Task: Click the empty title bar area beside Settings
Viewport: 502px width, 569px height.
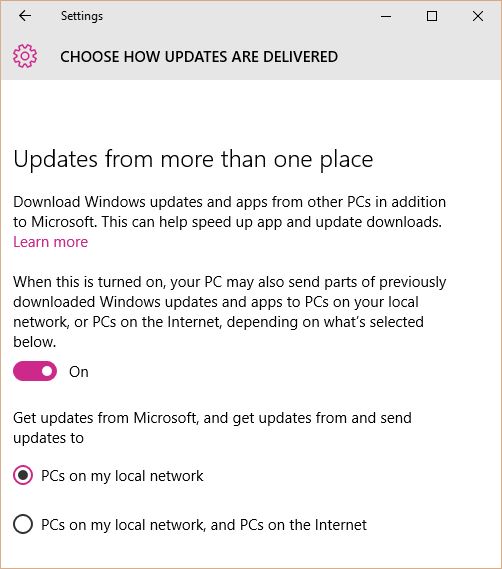Action: click(240, 16)
